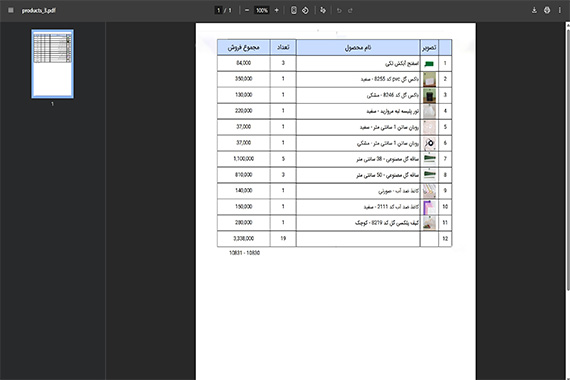The height and width of the screenshot is (380, 570).
Task: Open the more actions three-dot menu
Action: tap(559, 10)
